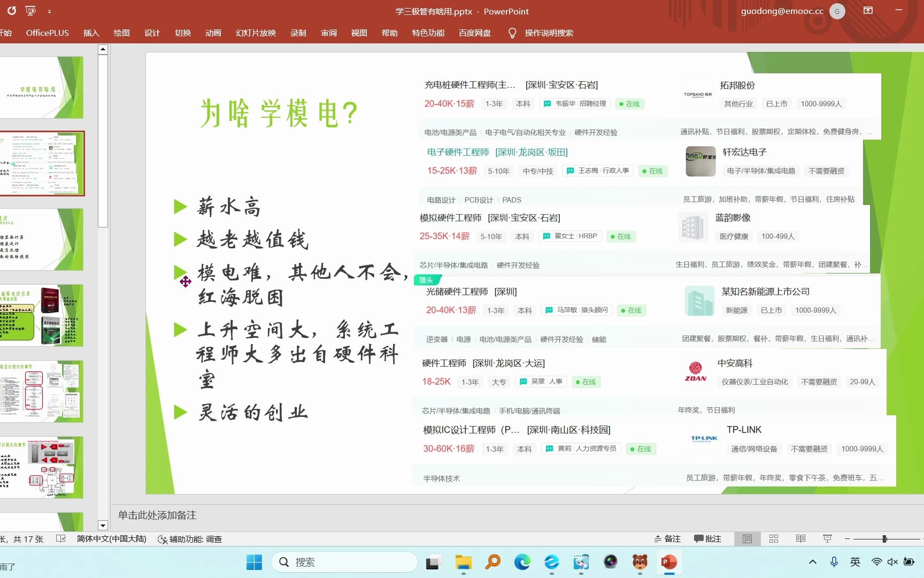Start Slide Show from status bar icon
The image size is (924, 578).
point(827,539)
